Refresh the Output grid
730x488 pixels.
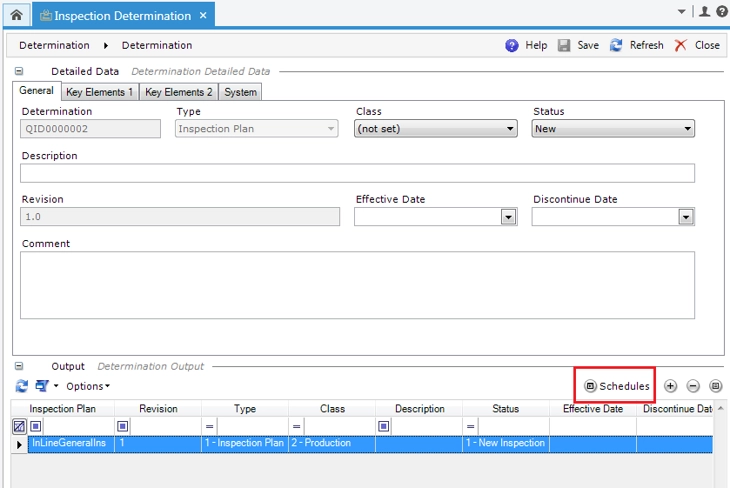pos(22,386)
